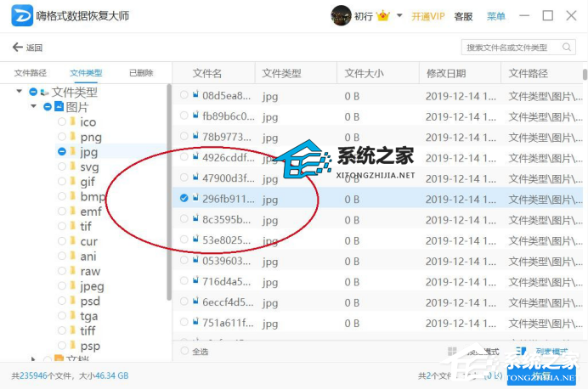The width and height of the screenshot is (588, 389).
Task: Click the gif folder icon in tree
Action: click(72, 182)
